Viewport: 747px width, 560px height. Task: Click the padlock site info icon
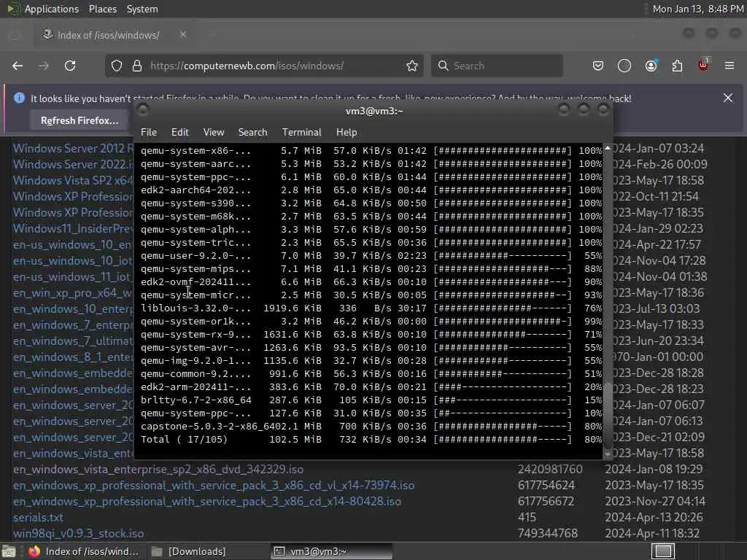137,66
